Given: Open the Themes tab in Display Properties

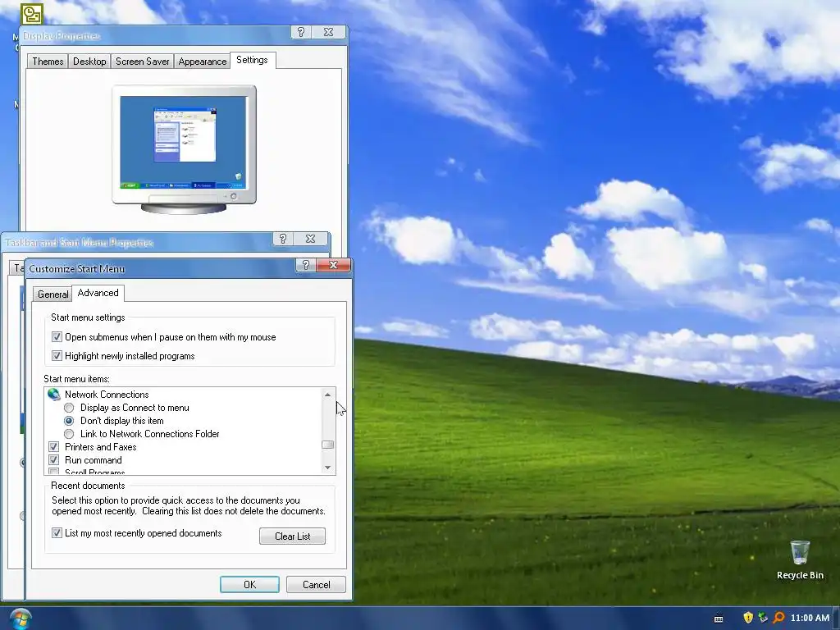Looking at the screenshot, I should (48, 61).
